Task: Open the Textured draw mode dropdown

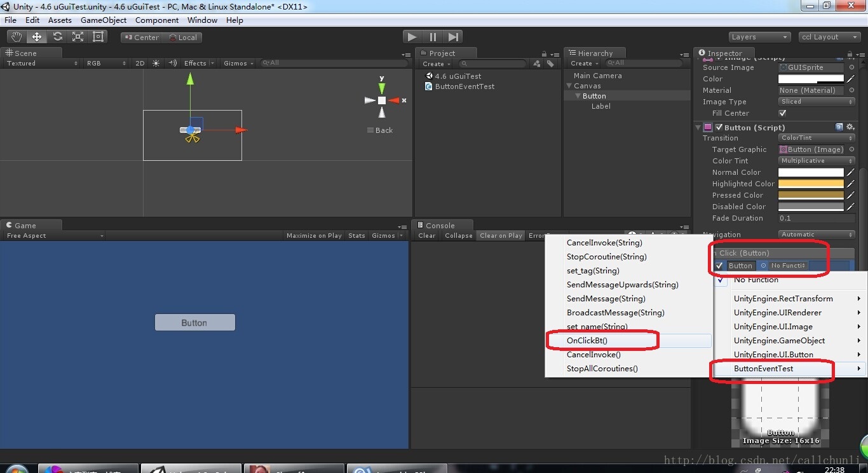Action: 42,63
